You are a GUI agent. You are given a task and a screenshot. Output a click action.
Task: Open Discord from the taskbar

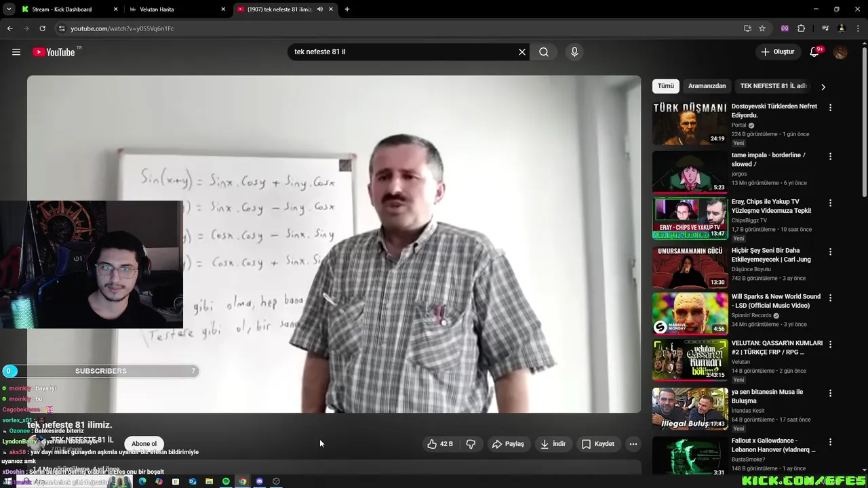click(x=259, y=481)
